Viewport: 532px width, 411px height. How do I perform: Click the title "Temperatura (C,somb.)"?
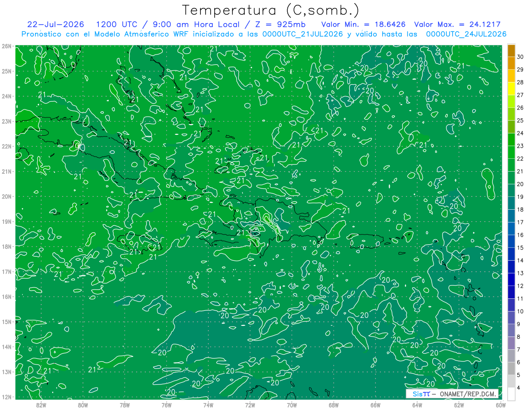[x=271, y=10]
